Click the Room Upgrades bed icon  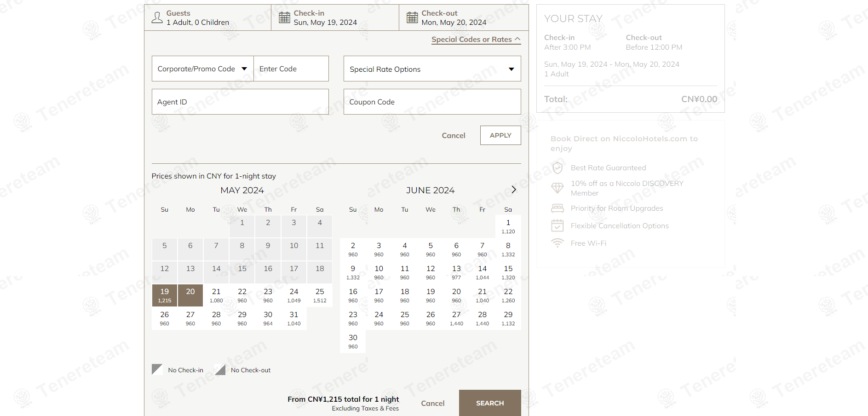pos(558,208)
